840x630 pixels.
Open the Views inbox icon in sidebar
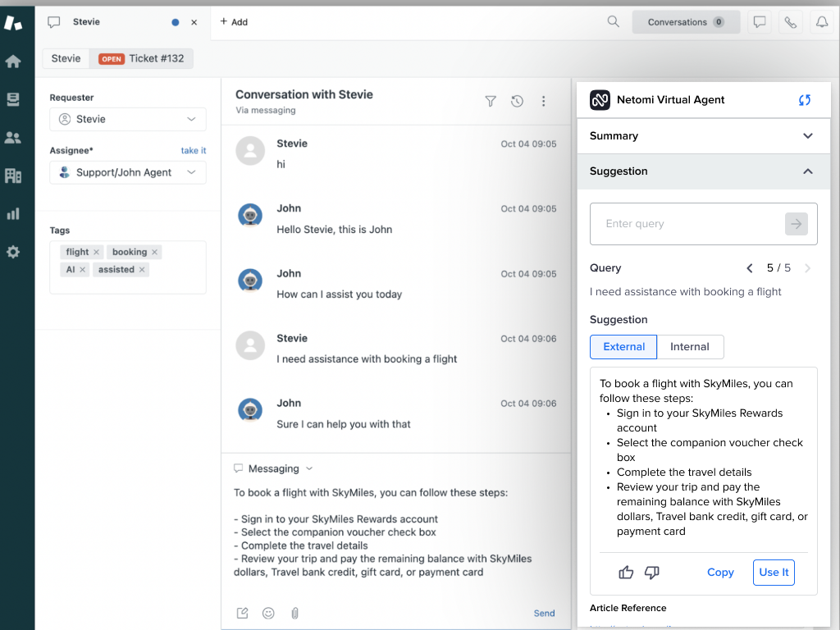point(12,99)
